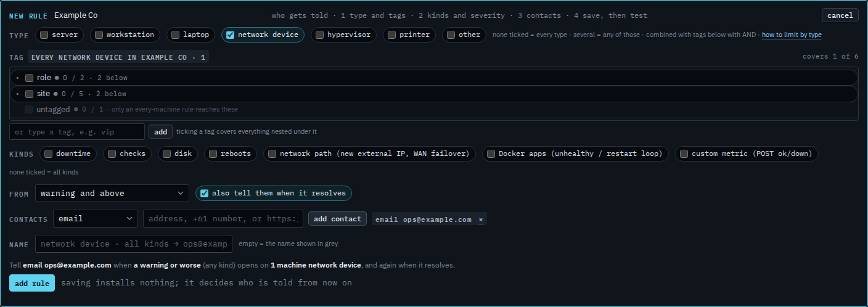Image resolution: width=868 pixels, height=307 pixels.
Task: Tick the hypervisor type checkbox
Action: tap(319, 35)
